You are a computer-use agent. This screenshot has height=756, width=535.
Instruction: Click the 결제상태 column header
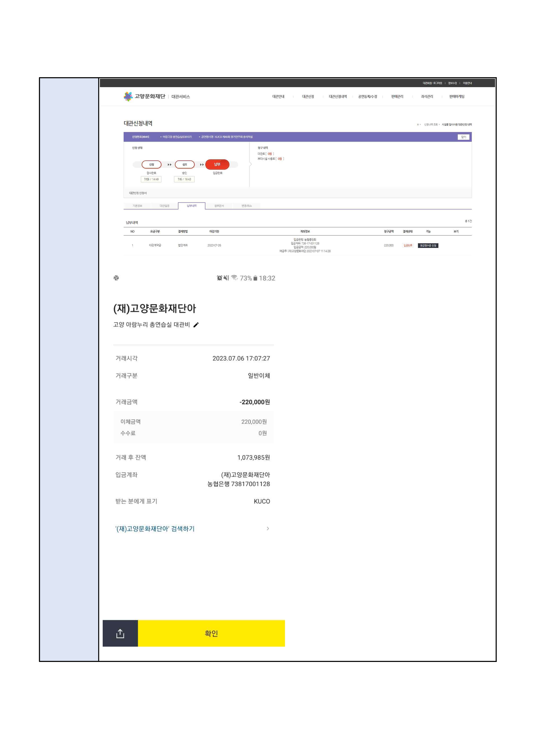(408, 232)
